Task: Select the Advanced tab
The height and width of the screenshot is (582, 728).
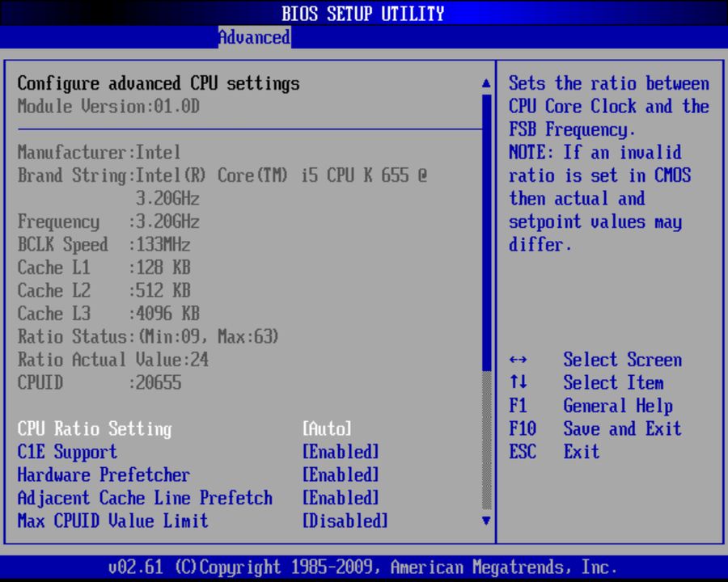Action: [255, 37]
